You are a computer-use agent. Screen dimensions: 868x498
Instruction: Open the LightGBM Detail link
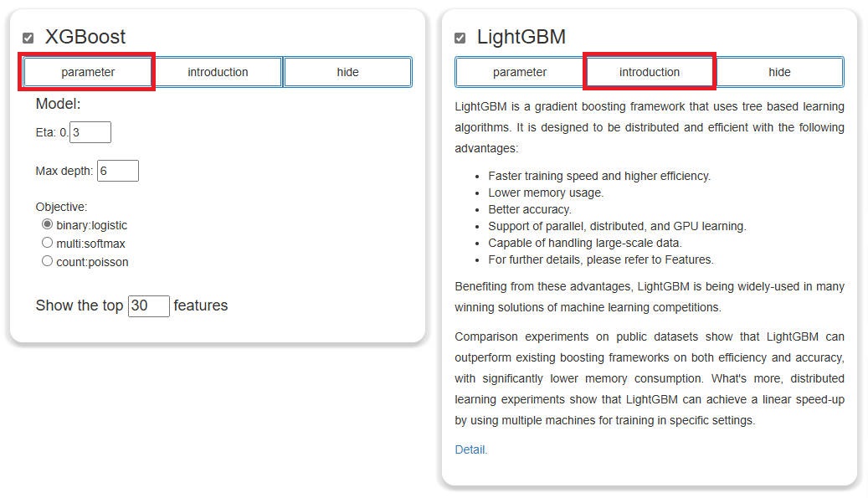pyautogui.click(x=470, y=449)
